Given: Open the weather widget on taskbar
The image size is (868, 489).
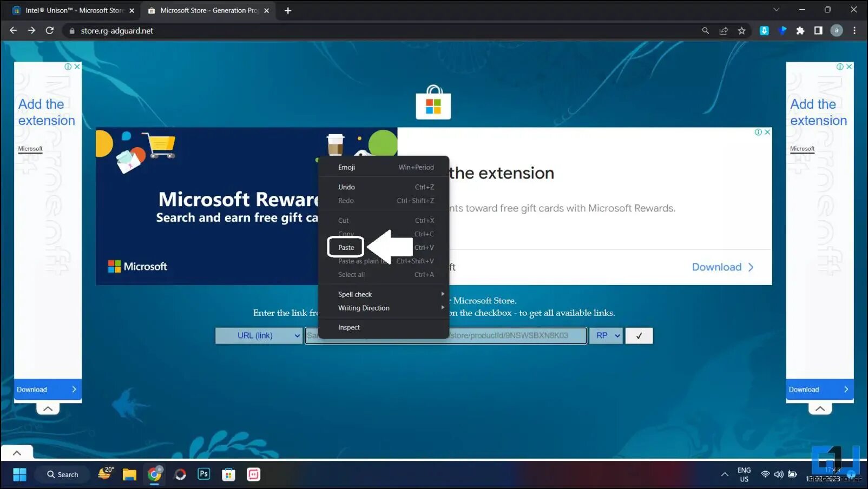Looking at the screenshot, I should coord(106,474).
